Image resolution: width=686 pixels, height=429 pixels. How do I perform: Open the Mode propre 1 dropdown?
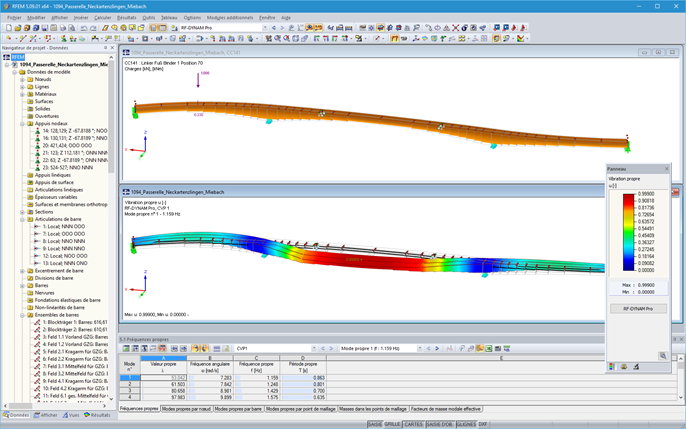tap(420, 349)
